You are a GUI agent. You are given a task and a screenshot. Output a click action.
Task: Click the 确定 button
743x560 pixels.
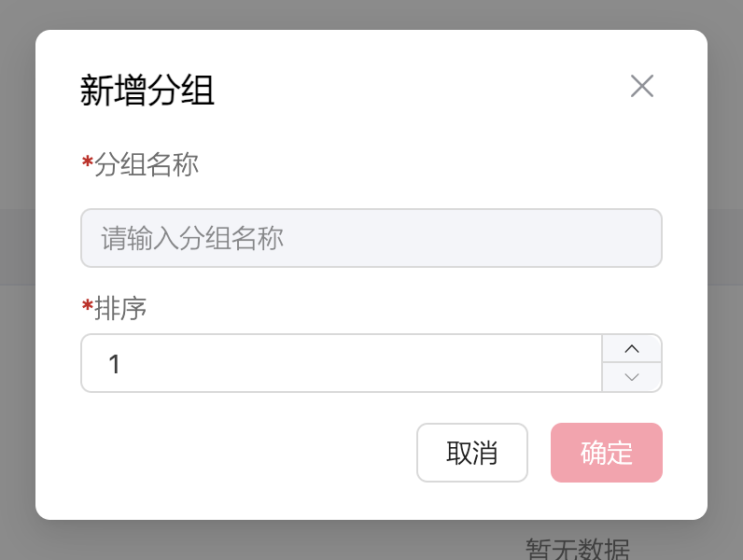tap(607, 453)
